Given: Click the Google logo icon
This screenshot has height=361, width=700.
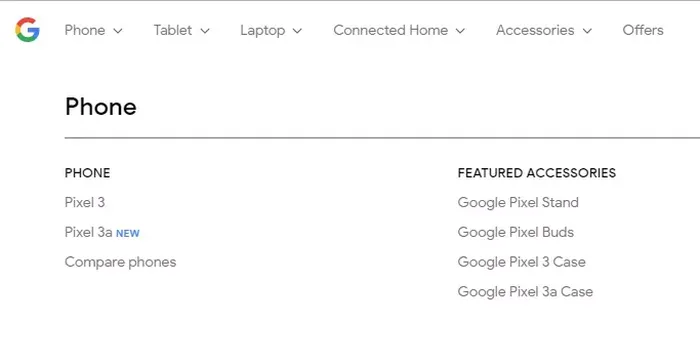Looking at the screenshot, I should pyautogui.click(x=27, y=30).
